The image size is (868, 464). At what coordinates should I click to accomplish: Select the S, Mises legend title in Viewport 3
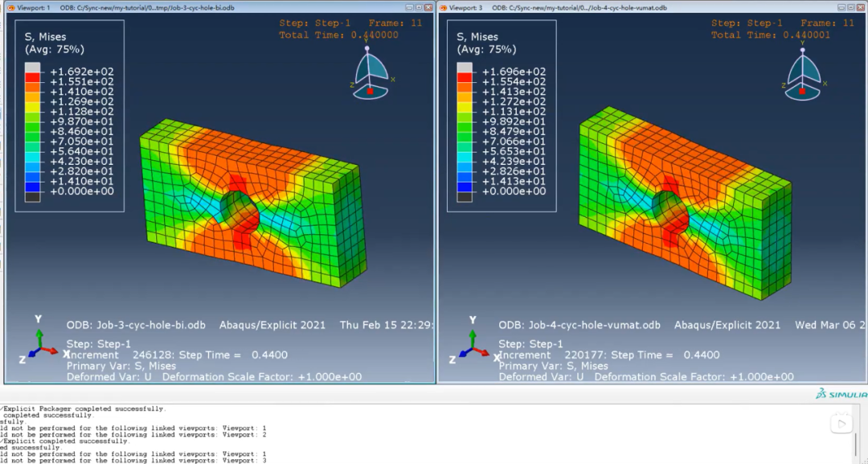tap(477, 37)
